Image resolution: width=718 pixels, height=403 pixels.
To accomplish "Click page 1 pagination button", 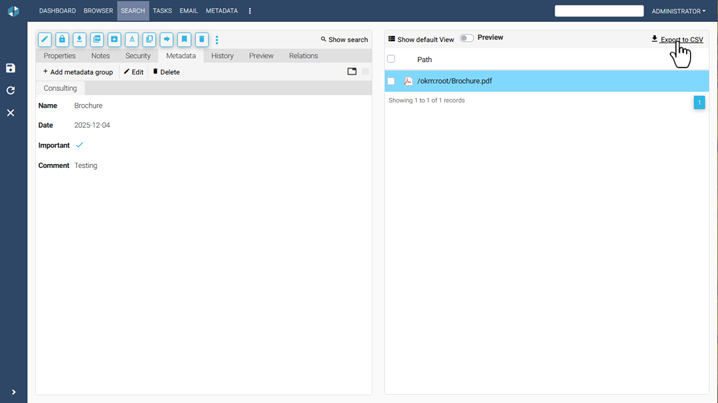I will click(x=699, y=102).
